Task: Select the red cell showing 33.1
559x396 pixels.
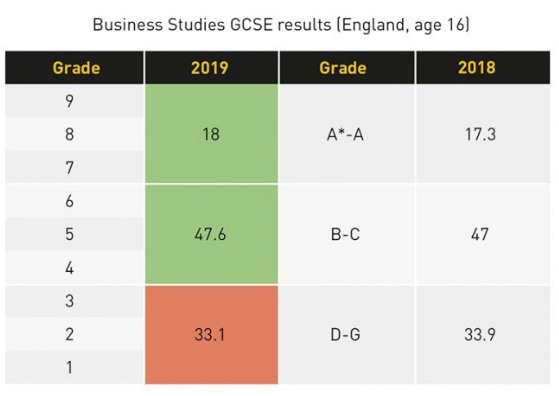Action: (211, 334)
